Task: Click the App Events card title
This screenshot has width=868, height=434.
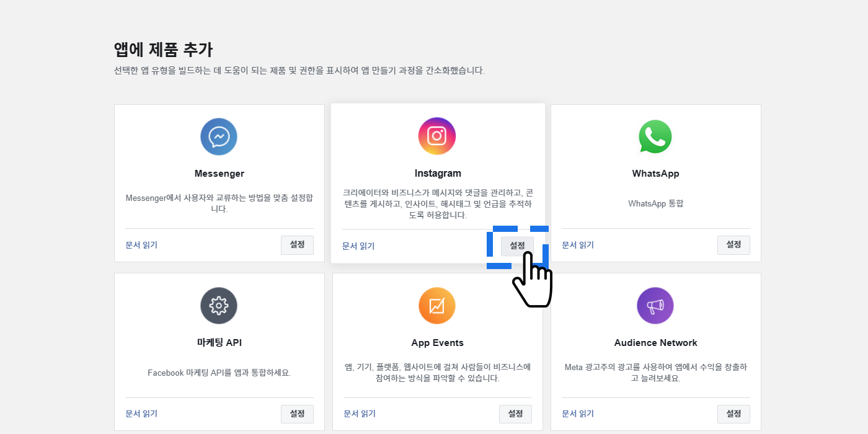Action: click(437, 343)
